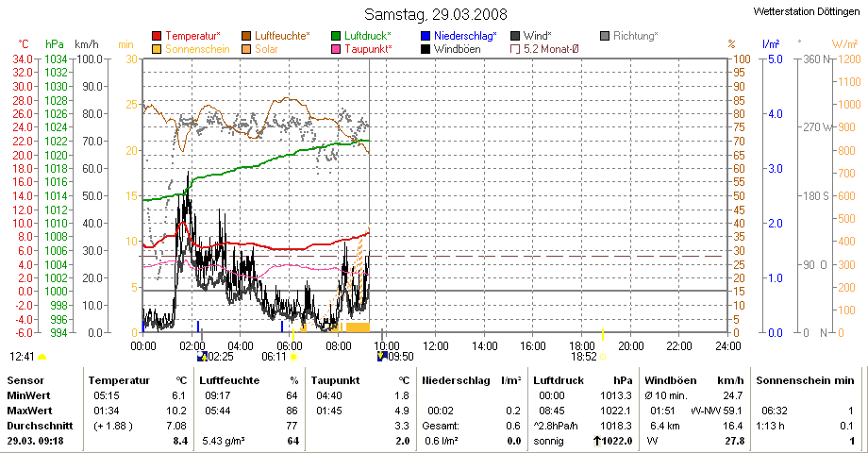Screen dimensions: 868x453
Task: Click the blue Niederschlag legend square
Action: click(x=426, y=36)
